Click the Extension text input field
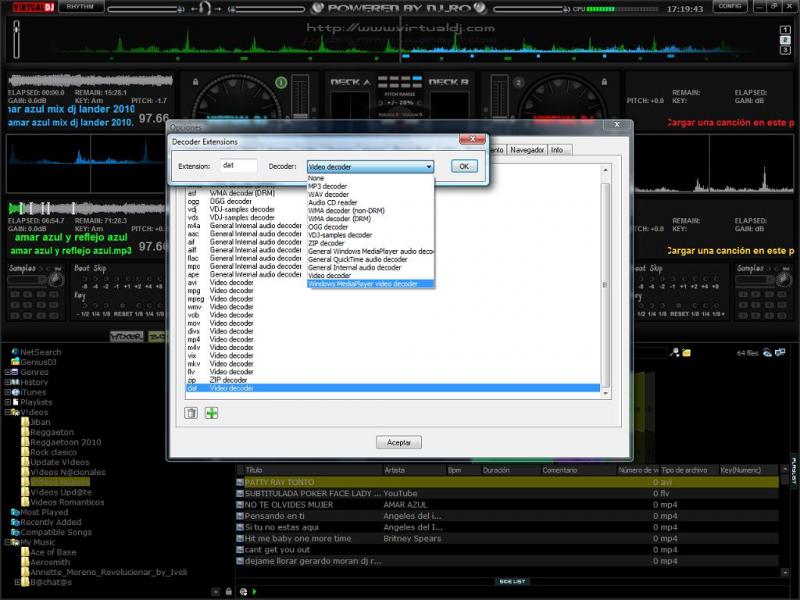 point(238,166)
